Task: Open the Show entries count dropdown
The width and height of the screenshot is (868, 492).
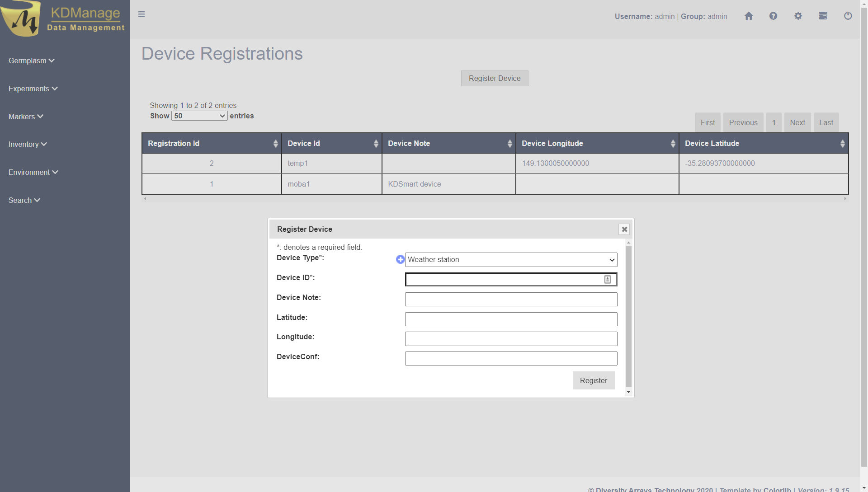Action: pos(199,116)
